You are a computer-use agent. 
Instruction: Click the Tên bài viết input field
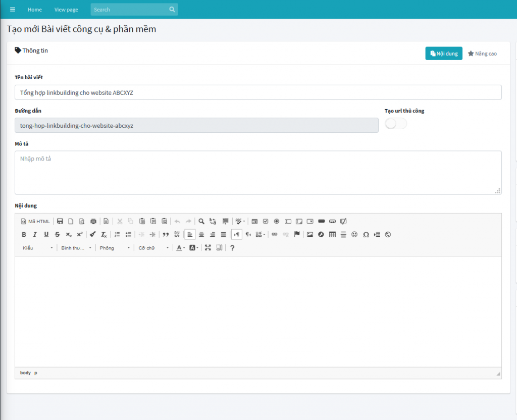coord(258,92)
